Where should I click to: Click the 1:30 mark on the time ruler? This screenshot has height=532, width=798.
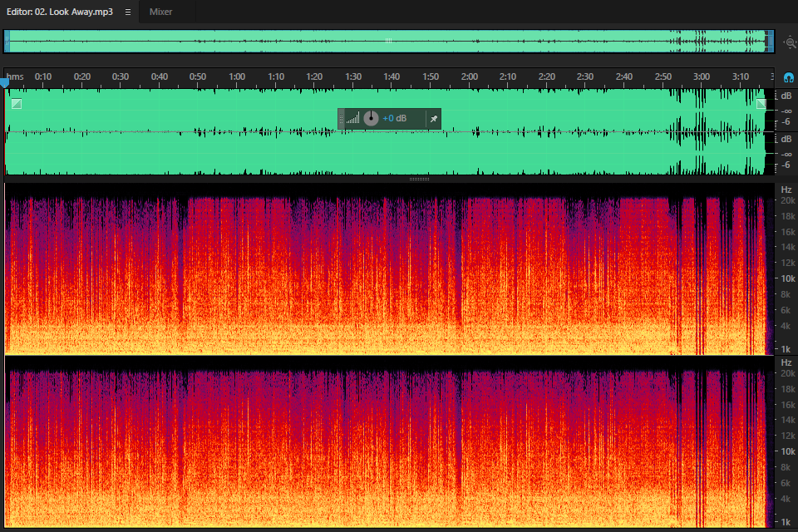(353, 76)
